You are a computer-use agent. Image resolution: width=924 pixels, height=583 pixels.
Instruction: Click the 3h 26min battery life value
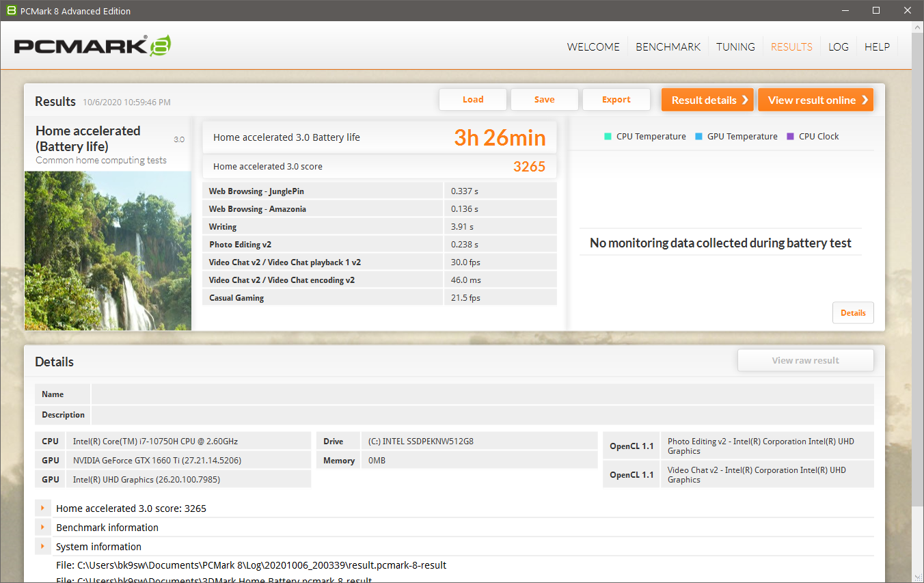point(500,137)
